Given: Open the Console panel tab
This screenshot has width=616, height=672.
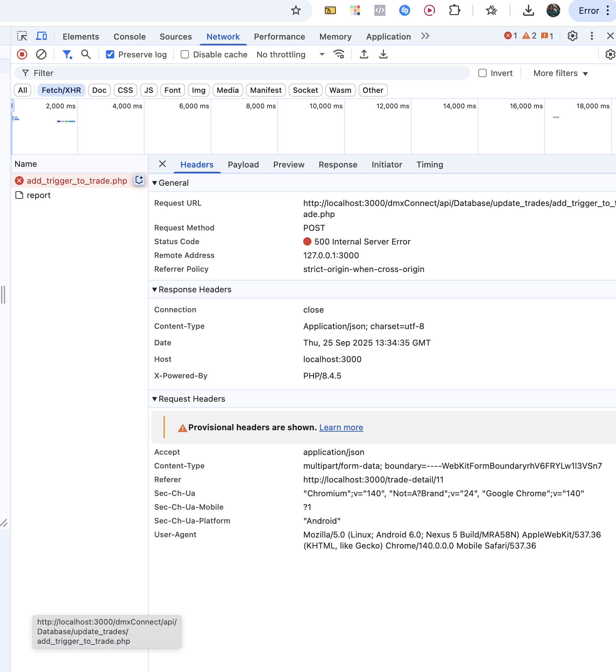Looking at the screenshot, I should (129, 36).
